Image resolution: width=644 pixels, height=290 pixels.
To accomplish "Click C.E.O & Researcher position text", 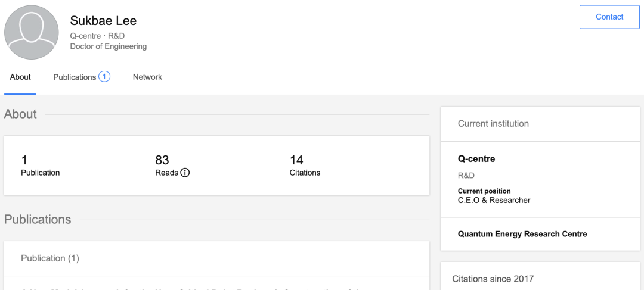I will (494, 200).
